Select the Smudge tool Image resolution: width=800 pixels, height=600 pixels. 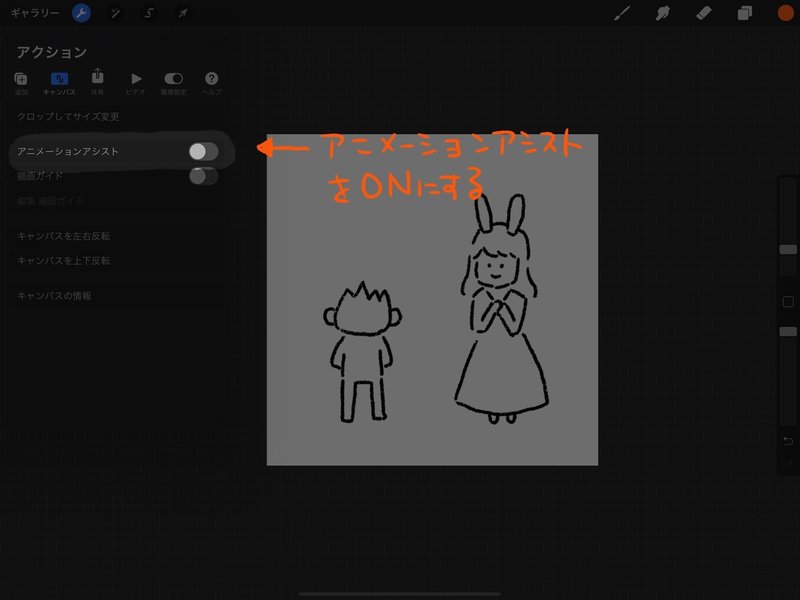662,13
